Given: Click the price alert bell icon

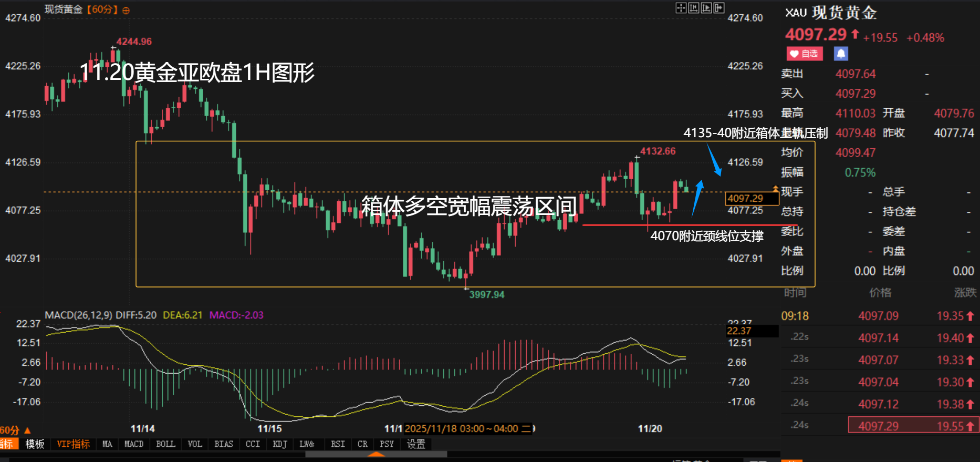Looking at the screenshot, I should (x=841, y=54).
